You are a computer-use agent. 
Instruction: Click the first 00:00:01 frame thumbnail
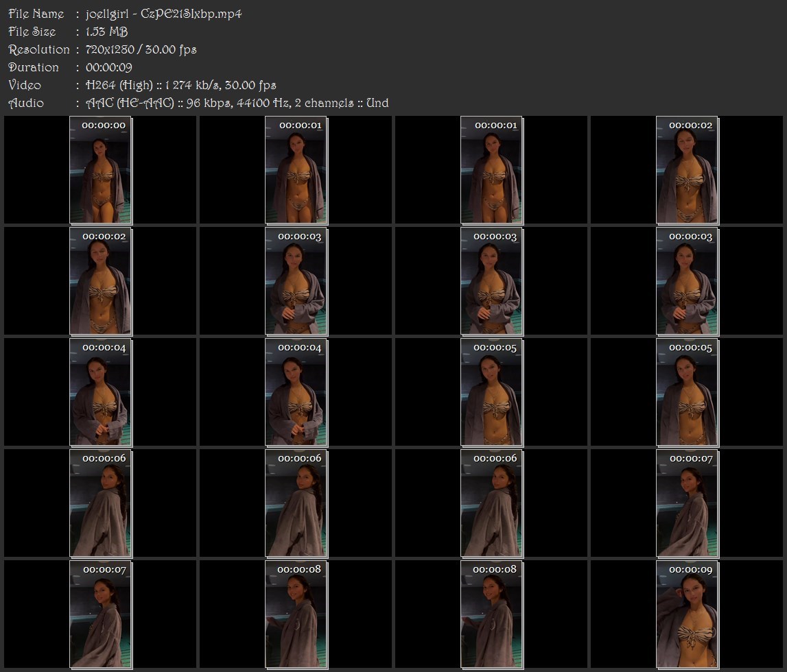point(296,170)
